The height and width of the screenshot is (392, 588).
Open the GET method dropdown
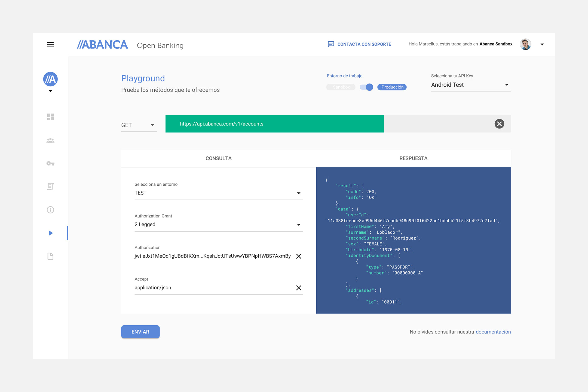(x=139, y=125)
